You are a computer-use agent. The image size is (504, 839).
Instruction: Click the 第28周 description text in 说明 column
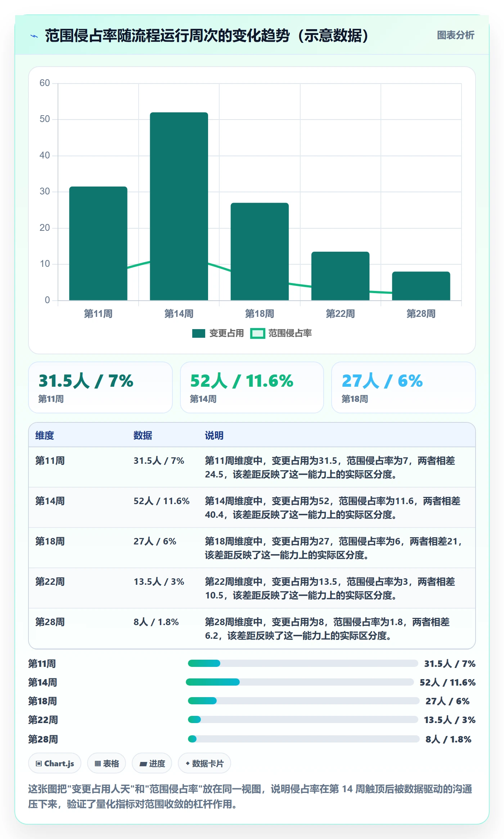click(327, 629)
